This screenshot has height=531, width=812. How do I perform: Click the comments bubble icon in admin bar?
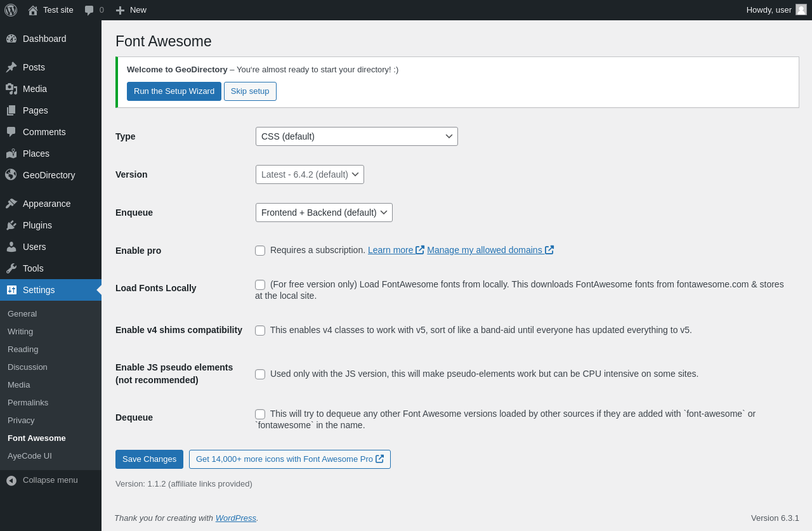89,10
